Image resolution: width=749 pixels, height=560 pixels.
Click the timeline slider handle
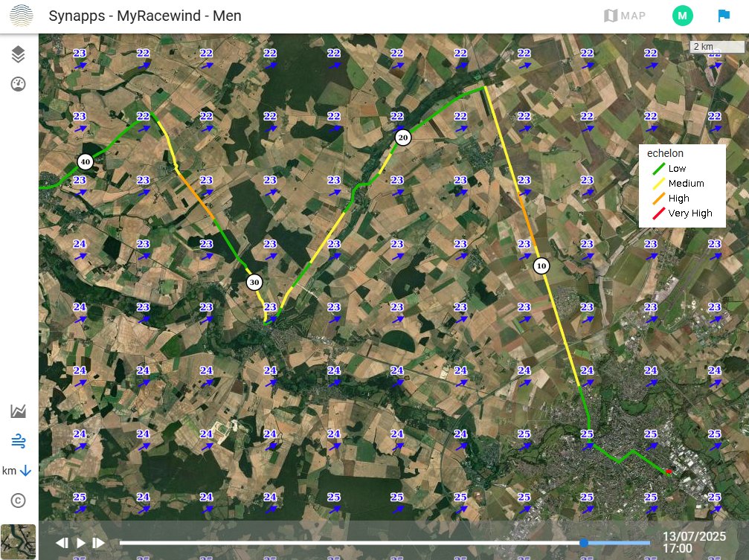(584, 543)
